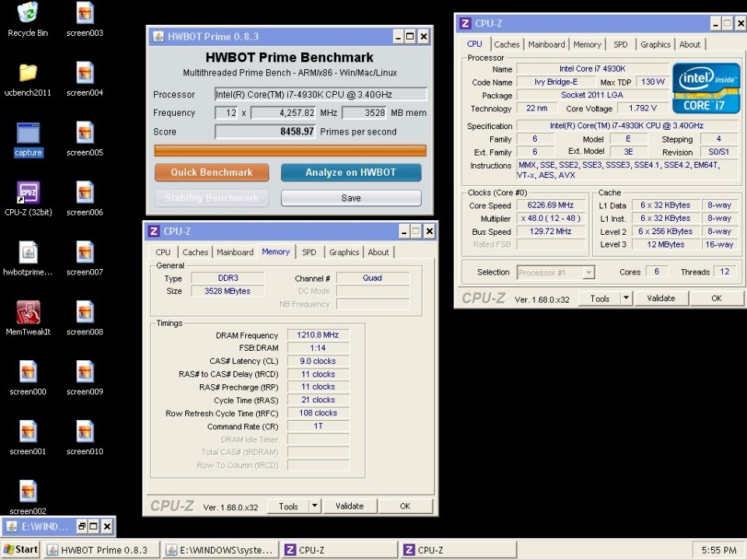Click the 129.72 MHz Bus Speed value

pyautogui.click(x=551, y=232)
